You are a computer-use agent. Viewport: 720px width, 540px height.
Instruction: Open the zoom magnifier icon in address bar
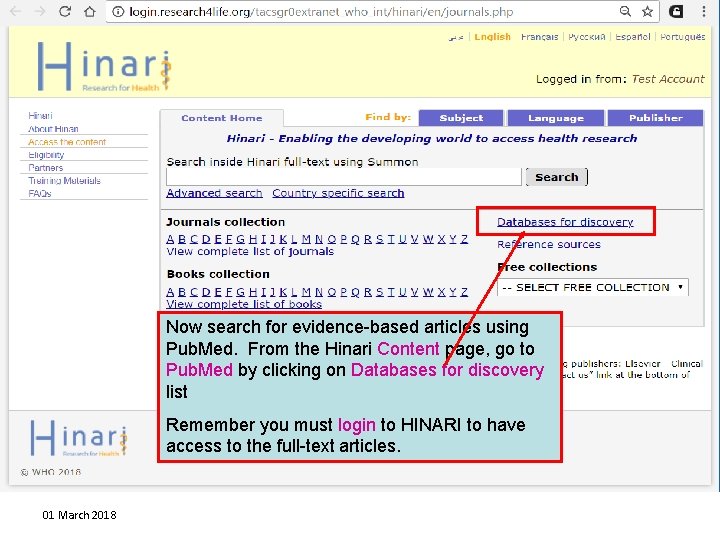point(625,11)
